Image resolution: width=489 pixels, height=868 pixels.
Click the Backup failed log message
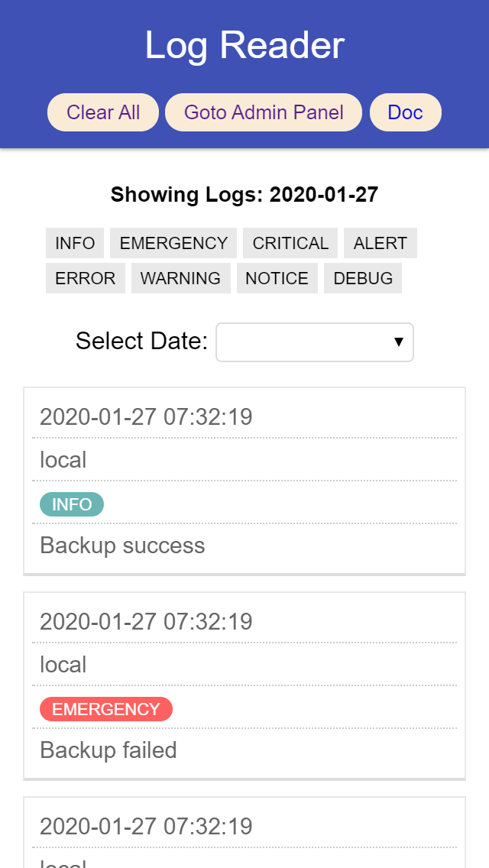pos(108,750)
